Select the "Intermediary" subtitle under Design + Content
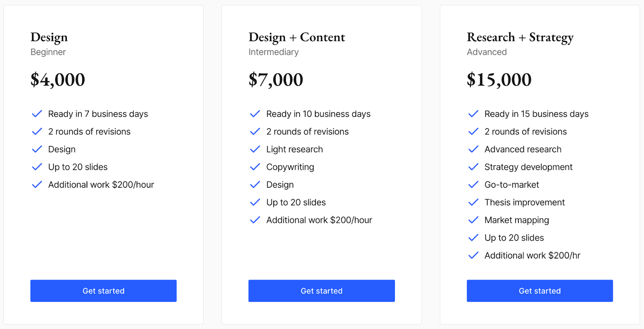This screenshot has width=644, height=329. click(x=273, y=52)
